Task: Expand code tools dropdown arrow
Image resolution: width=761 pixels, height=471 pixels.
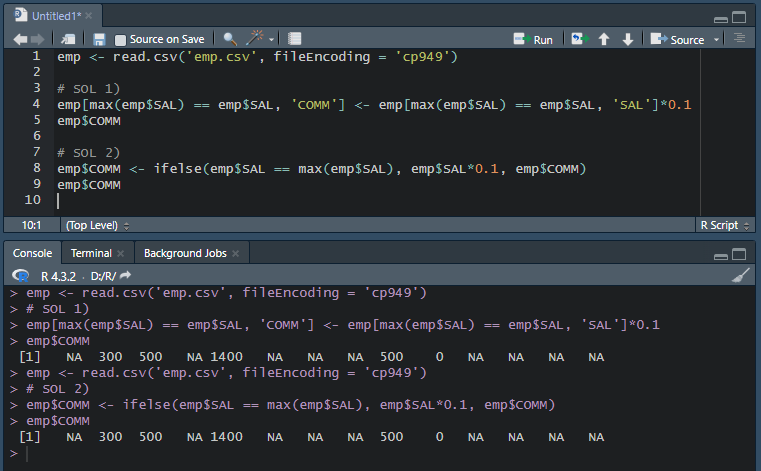Action: click(x=271, y=40)
